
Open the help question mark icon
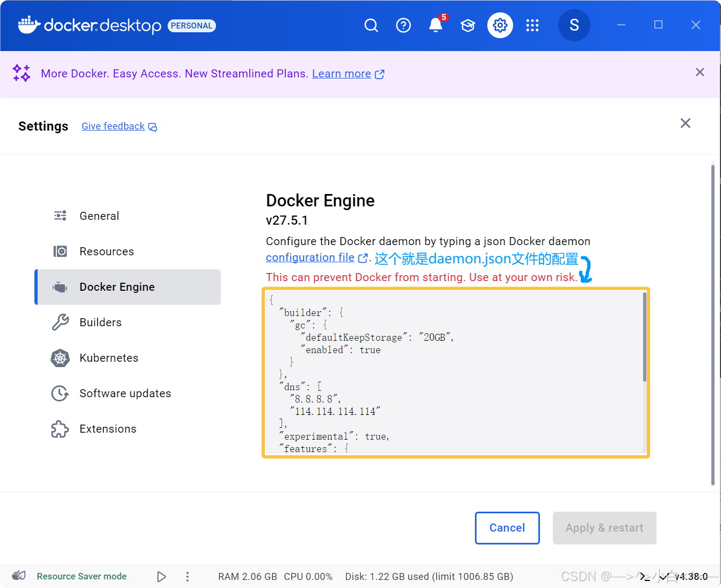coord(403,25)
